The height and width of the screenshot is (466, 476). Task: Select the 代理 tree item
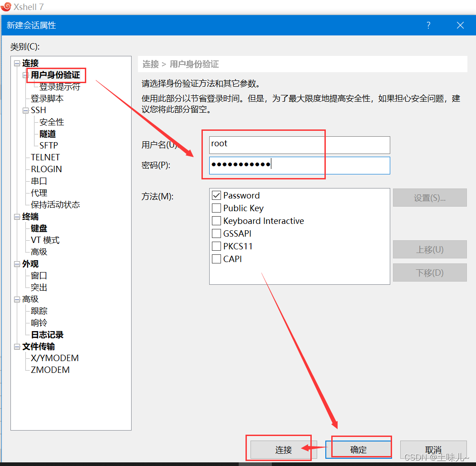pos(39,193)
